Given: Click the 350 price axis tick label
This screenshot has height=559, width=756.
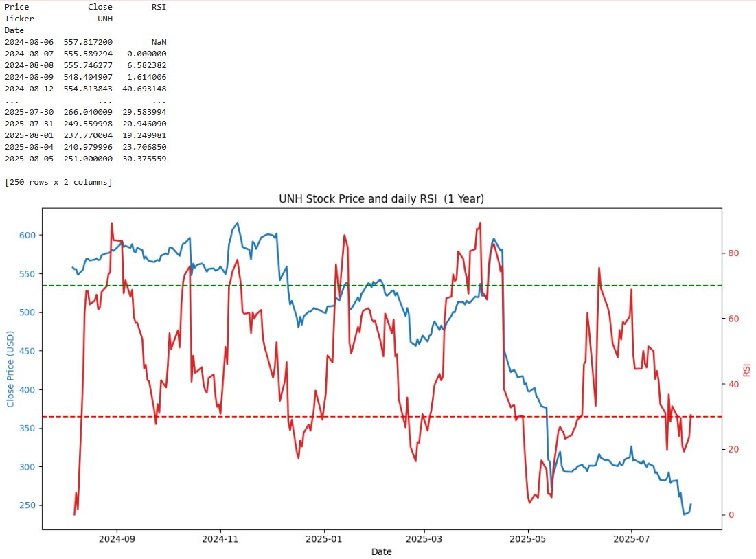Looking at the screenshot, I should (27, 429).
